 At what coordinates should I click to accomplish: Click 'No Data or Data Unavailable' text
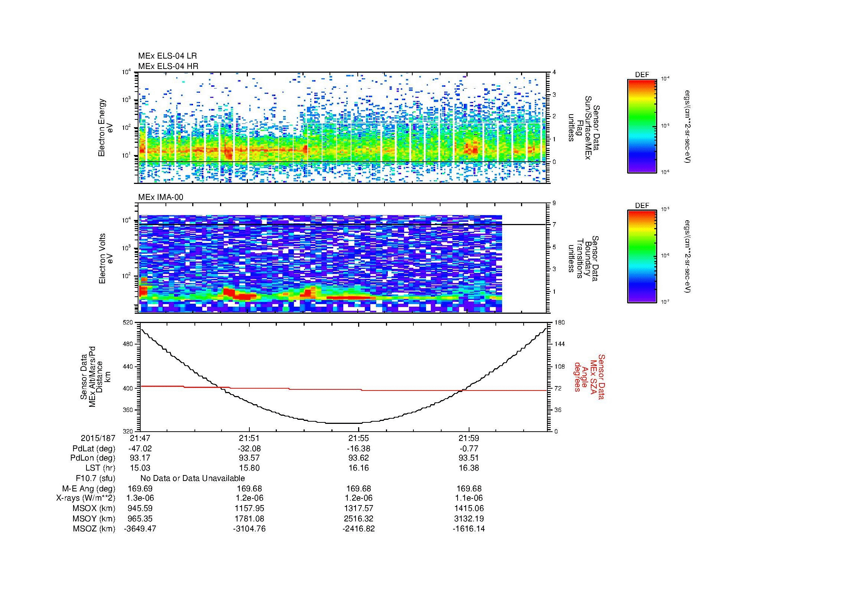point(193,478)
